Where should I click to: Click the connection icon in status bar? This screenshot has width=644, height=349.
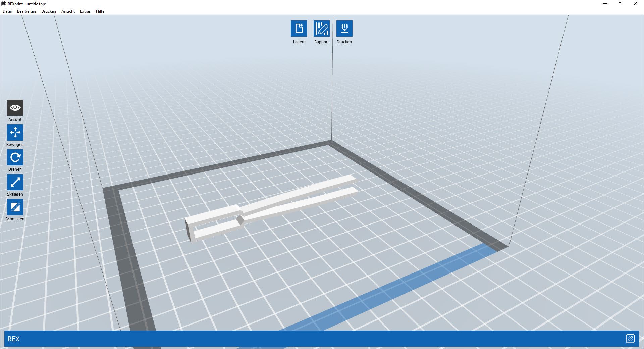point(630,339)
